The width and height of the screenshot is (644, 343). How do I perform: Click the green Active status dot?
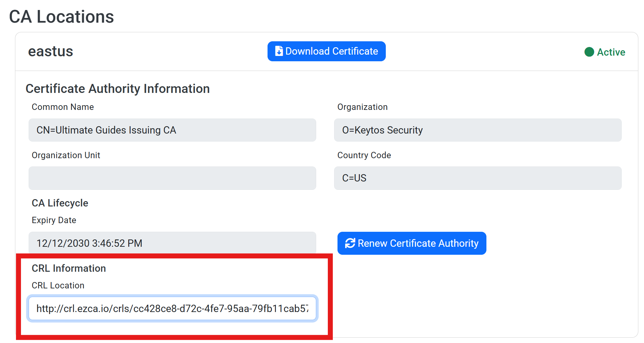(589, 52)
